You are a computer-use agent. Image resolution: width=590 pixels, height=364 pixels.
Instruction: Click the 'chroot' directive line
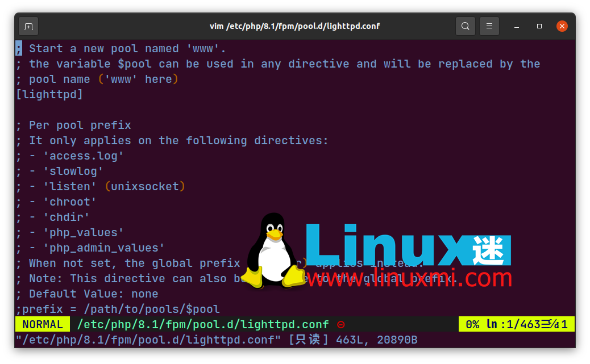[56, 202]
